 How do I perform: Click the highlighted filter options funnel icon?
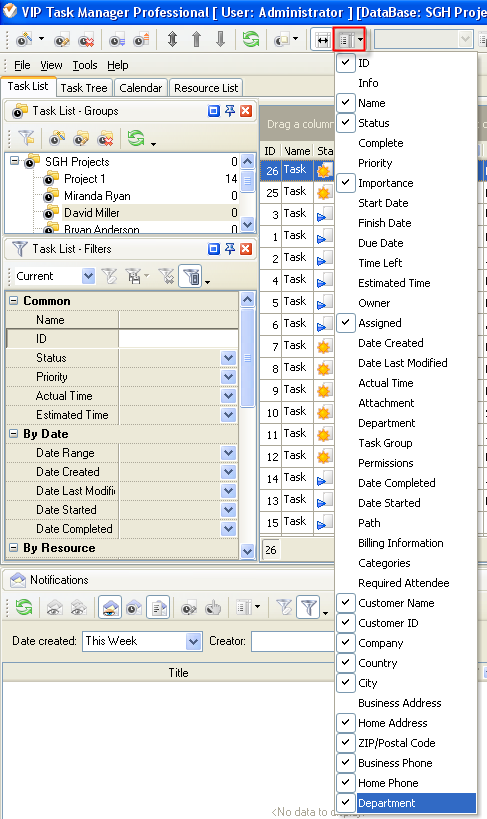tap(191, 276)
